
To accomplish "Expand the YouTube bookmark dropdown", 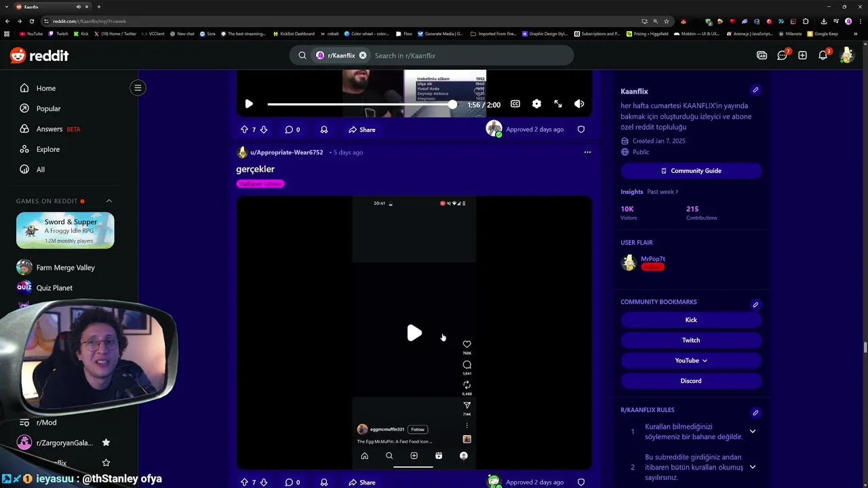I will [691, 361].
